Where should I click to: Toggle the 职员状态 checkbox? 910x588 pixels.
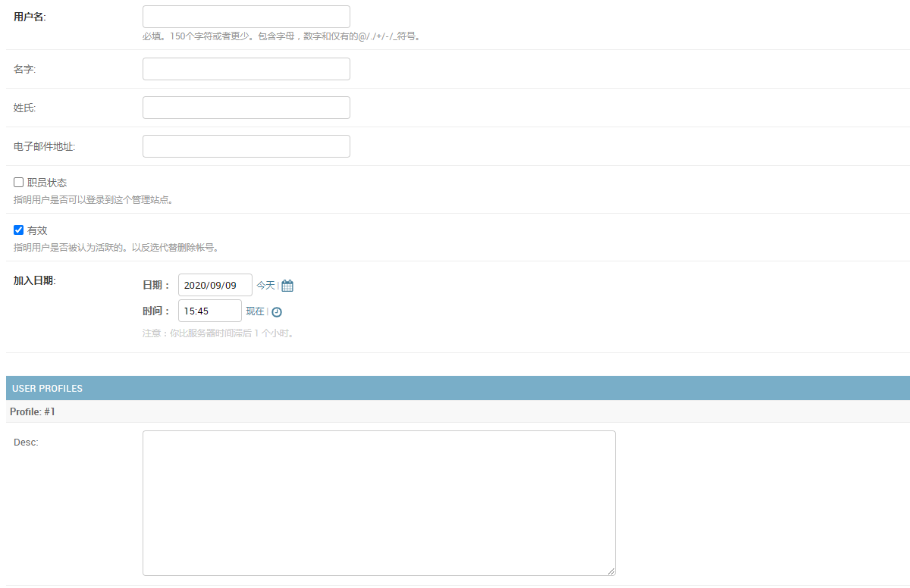coord(19,183)
